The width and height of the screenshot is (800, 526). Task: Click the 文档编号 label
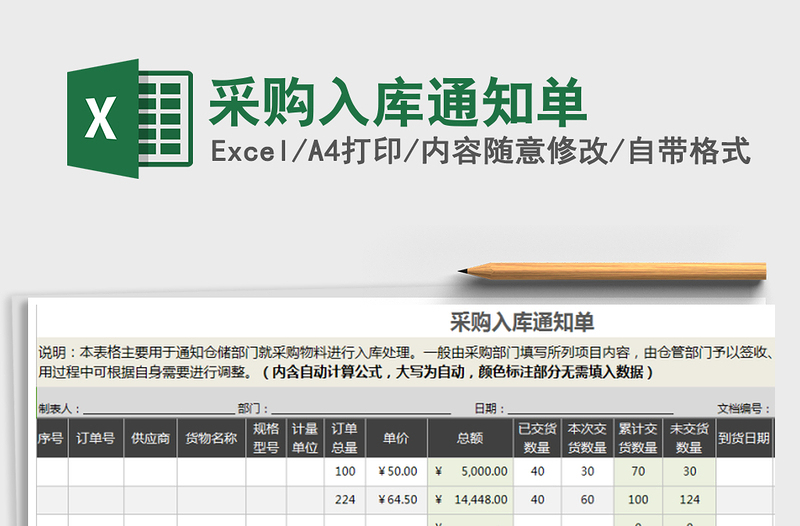tap(743, 409)
